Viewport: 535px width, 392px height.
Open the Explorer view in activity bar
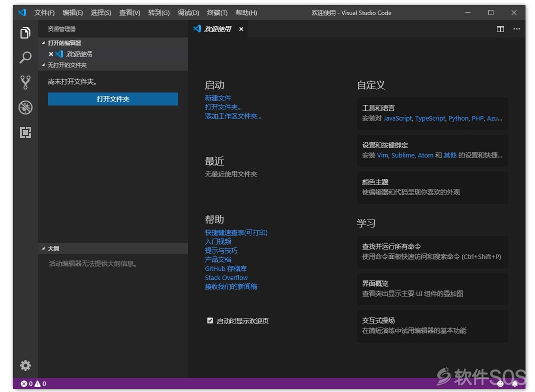25,32
